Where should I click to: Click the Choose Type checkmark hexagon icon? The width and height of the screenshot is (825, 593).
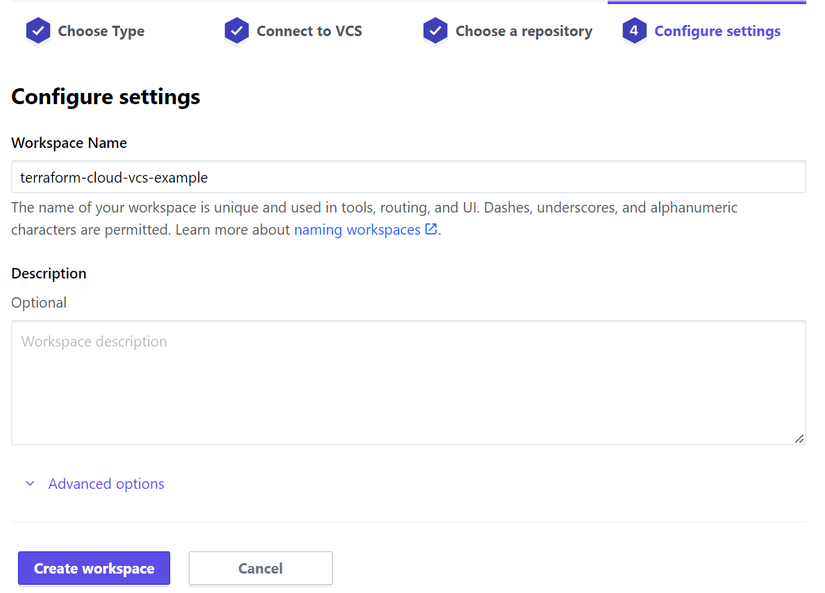pos(37,31)
